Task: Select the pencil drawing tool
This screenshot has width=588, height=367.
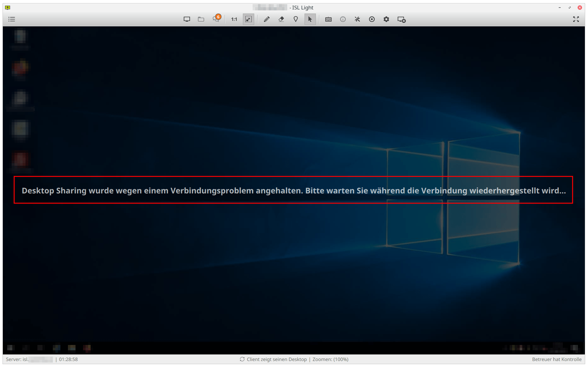Action: click(266, 19)
